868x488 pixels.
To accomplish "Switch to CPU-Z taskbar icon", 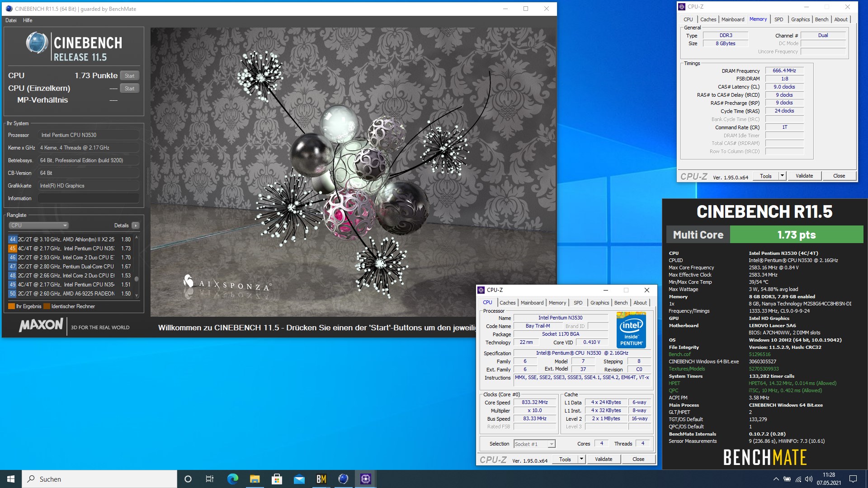I will (x=365, y=479).
